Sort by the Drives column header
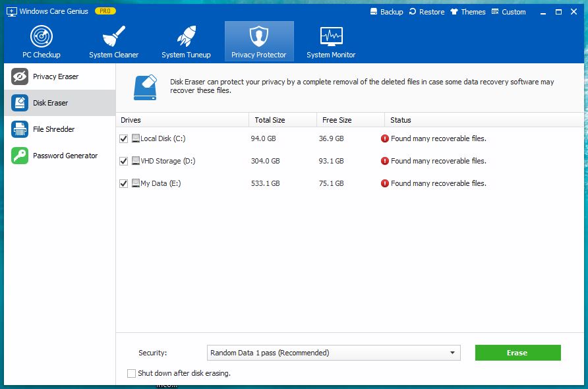This screenshot has height=389, width=588. 182,120
